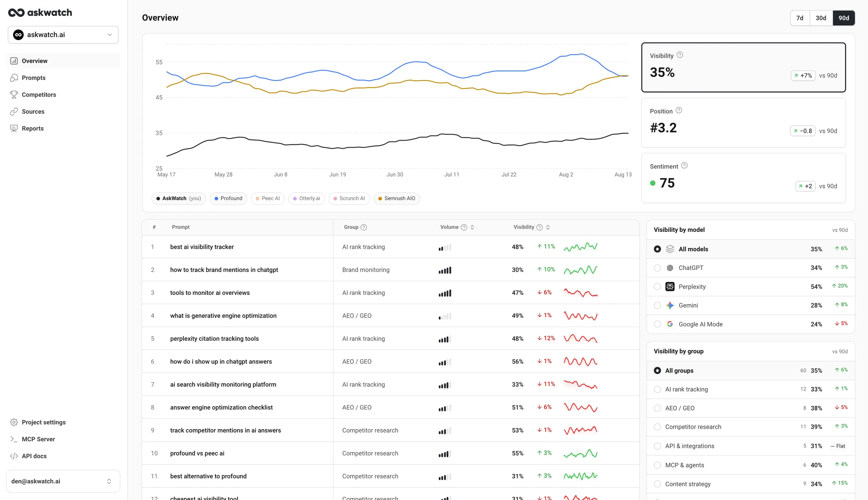Click the Volume column sort arrows
The height and width of the screenshot is (500, 868).
pos(472,227)
